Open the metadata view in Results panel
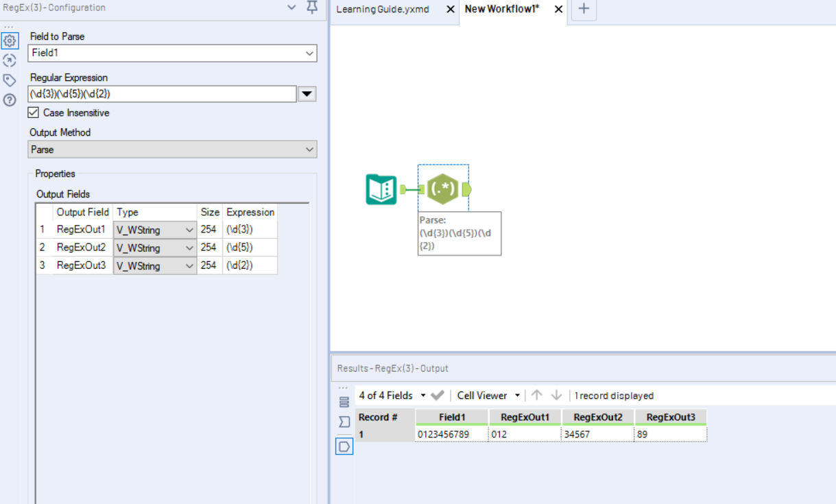 pyautogui.click(x=344, y=422)
